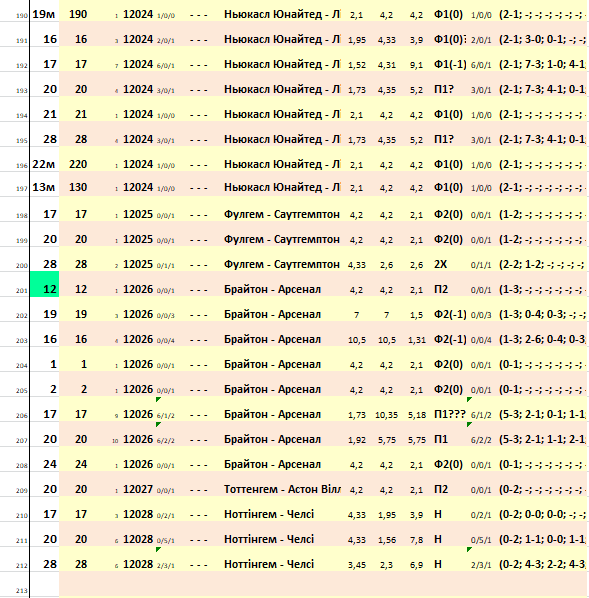Select code 12028 in row 210
Viewport: 589px width, 598px height.
click(x=138, y=514)
